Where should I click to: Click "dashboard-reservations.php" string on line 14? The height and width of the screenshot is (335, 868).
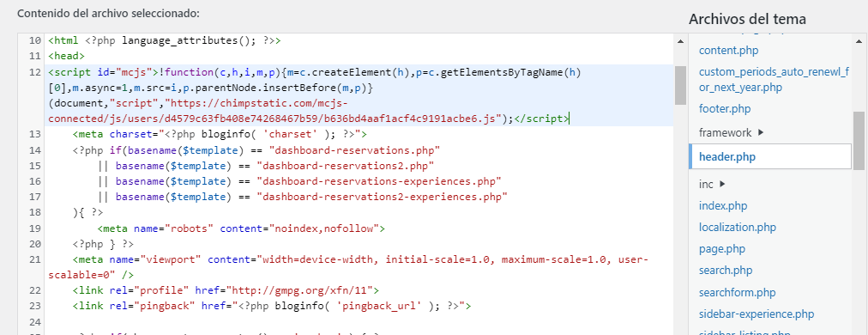click(x=354, y=149)
